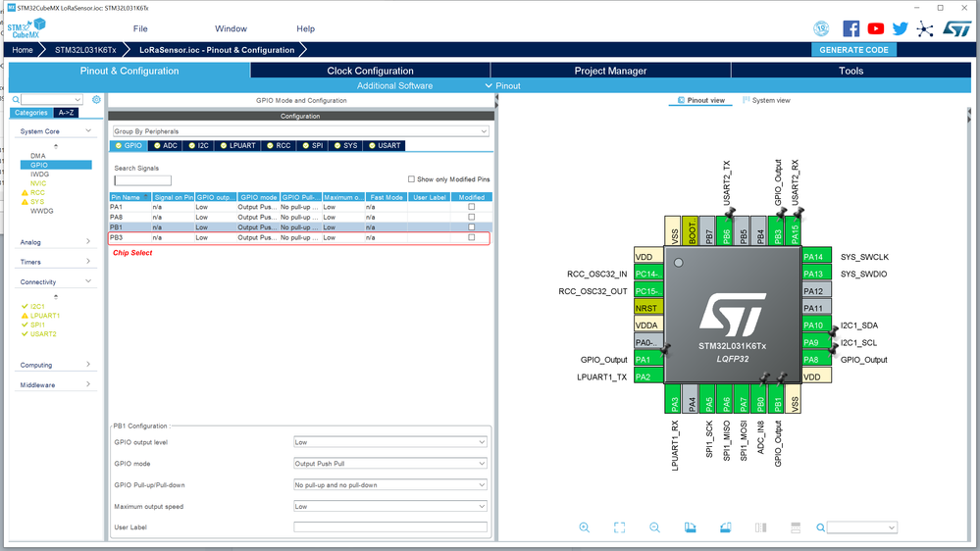This screenshot has width=980, height=551.
Task: Tick Modified checkbox for PB3 row
Action: point(471,237)
